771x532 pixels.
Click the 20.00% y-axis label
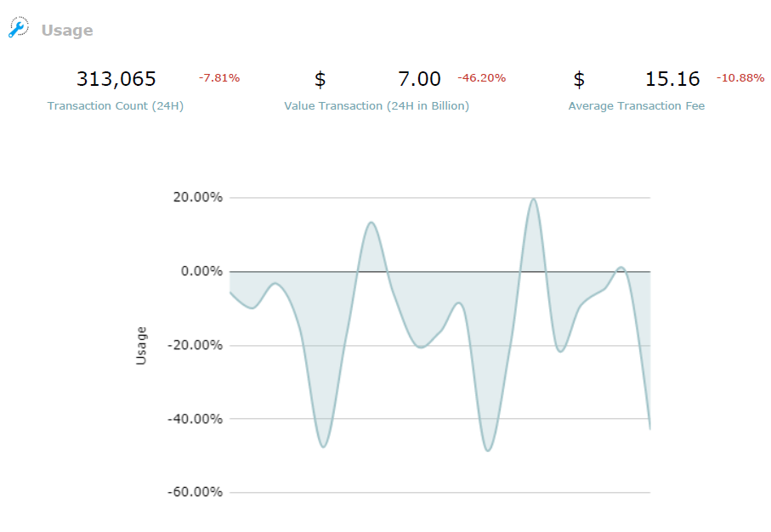point(198,197)
